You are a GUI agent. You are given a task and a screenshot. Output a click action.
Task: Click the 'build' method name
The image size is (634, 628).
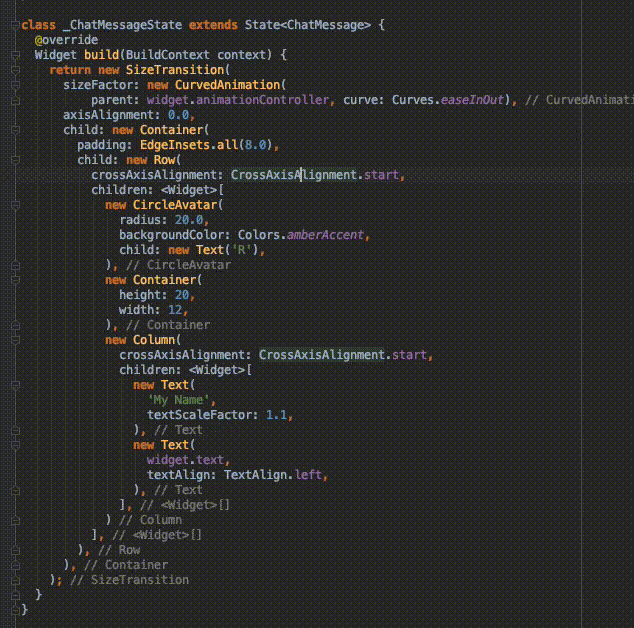(101, 55)
